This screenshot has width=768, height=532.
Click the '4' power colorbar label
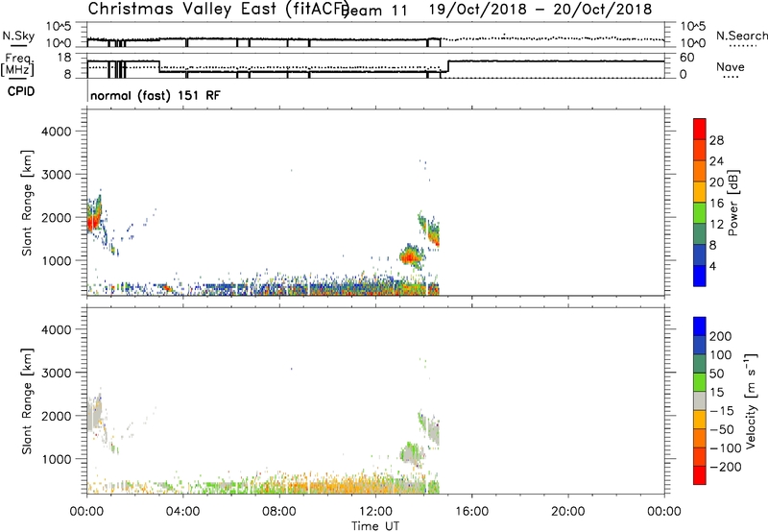click(x=712, y=266)
